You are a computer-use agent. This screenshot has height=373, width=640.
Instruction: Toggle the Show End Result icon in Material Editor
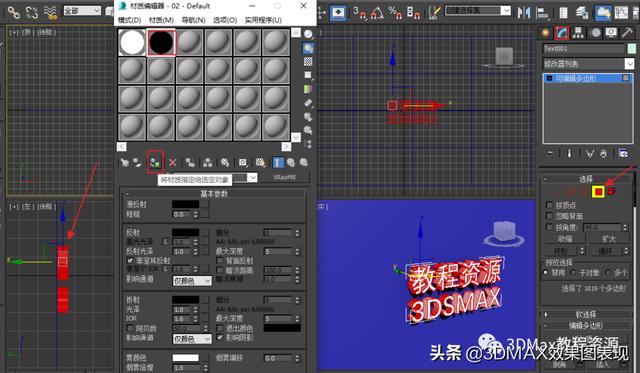pyautogui.click(x=278, y=162)
